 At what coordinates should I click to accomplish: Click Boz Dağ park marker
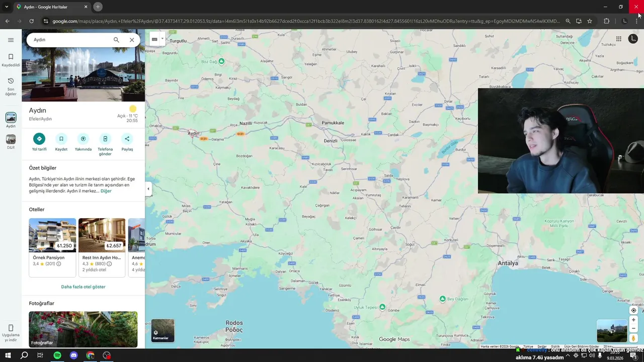click(221, 61)
